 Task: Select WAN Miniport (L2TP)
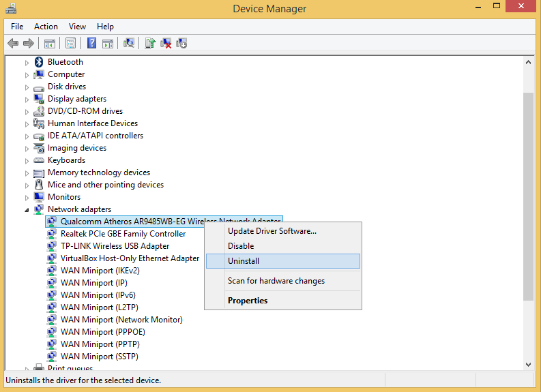[x=100, y=307]
